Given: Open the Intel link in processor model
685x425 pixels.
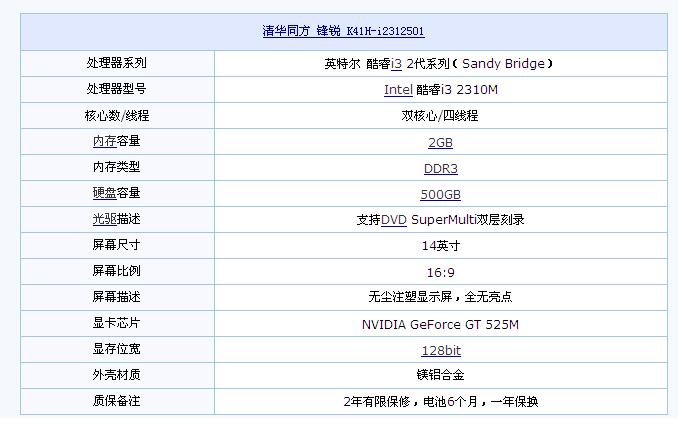Looking at the screenshot, I should (x=398, y=90).
